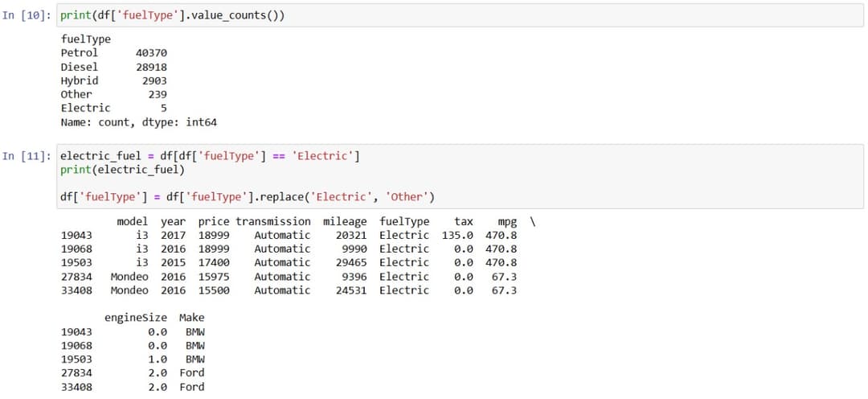Click the tax value 135.0
The image size is (868, 399).
click(x=457, y=236)
